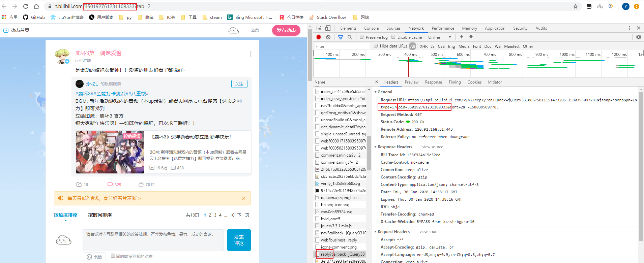Select the reply?callback=jQuery request row
This screenshot has width=644, height=263.
(x=341, y=254)
